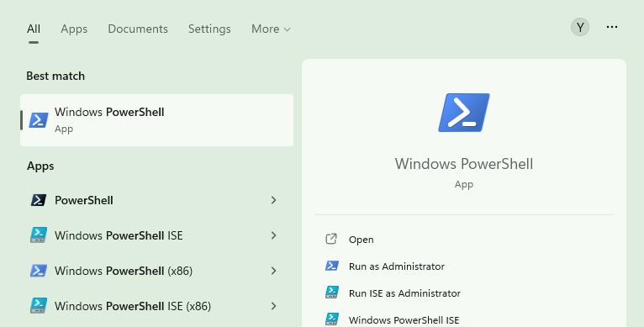Expand options for PowerShell app result
644x327 pixels.
(x=273, y=200)
